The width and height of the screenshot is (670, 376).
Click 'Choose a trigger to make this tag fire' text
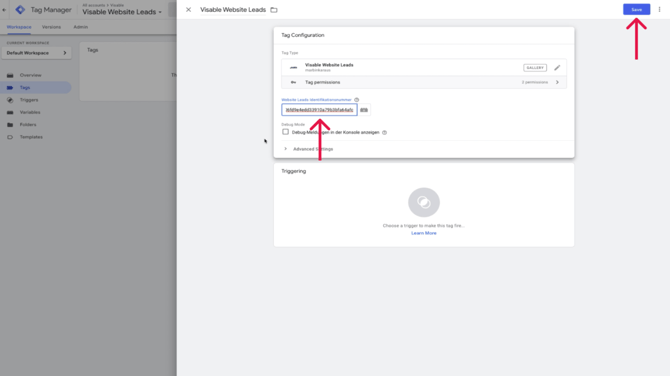click(423, 226)
